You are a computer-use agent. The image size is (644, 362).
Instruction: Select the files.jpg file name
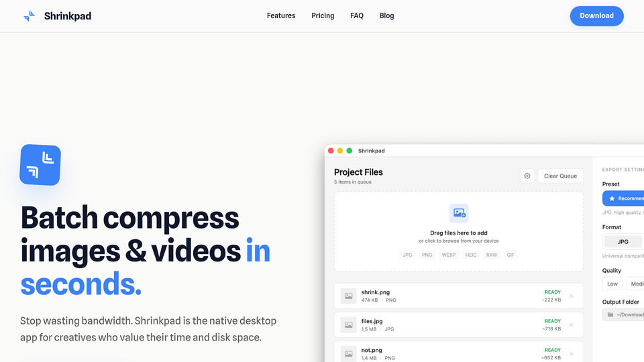(x=372, y=321)
